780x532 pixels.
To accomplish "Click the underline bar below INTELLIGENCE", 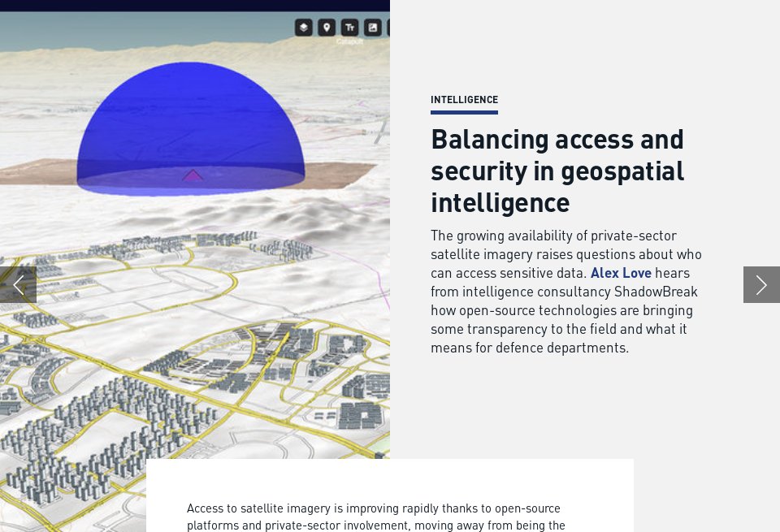I will click(464, 112).
